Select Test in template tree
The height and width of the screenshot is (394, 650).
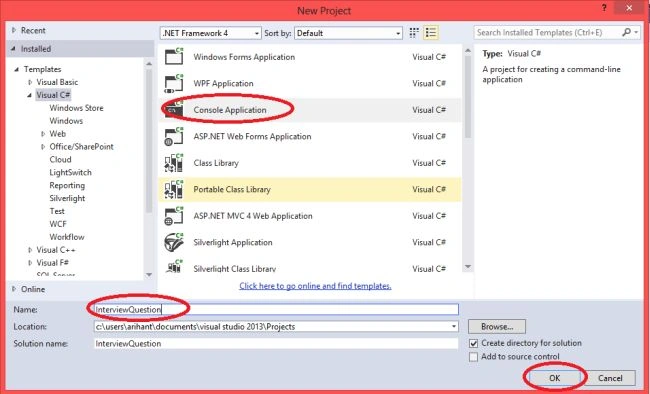tap(57, 211)
